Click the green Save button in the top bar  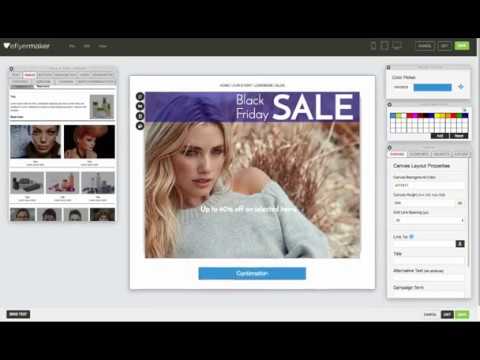[462, 46]
